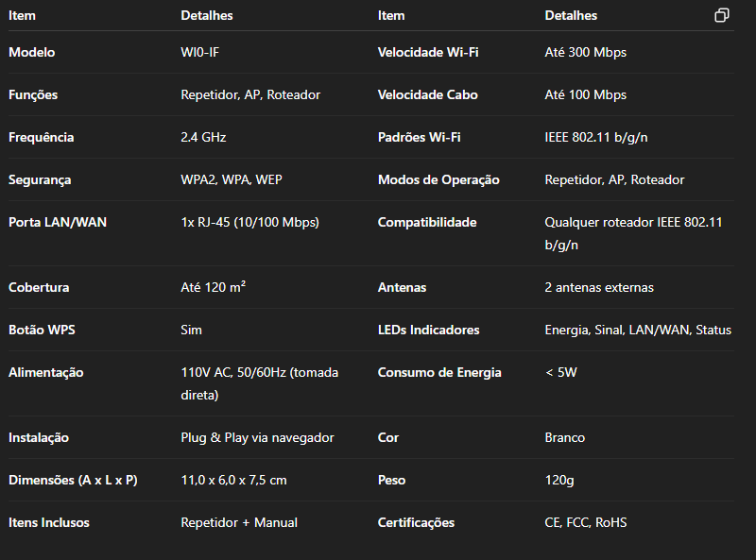This screenshot has width=756, height=560.
Task: Select the IEEE 802.11 b/g/n standards value
Action: [596, 137]
